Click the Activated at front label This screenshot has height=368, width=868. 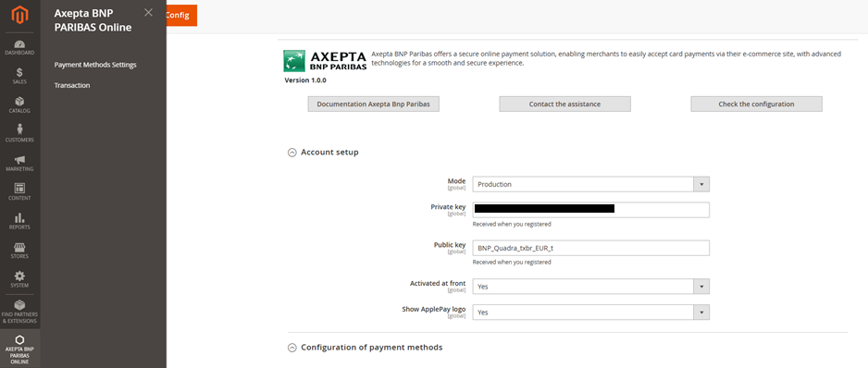[x=438, y=283]
